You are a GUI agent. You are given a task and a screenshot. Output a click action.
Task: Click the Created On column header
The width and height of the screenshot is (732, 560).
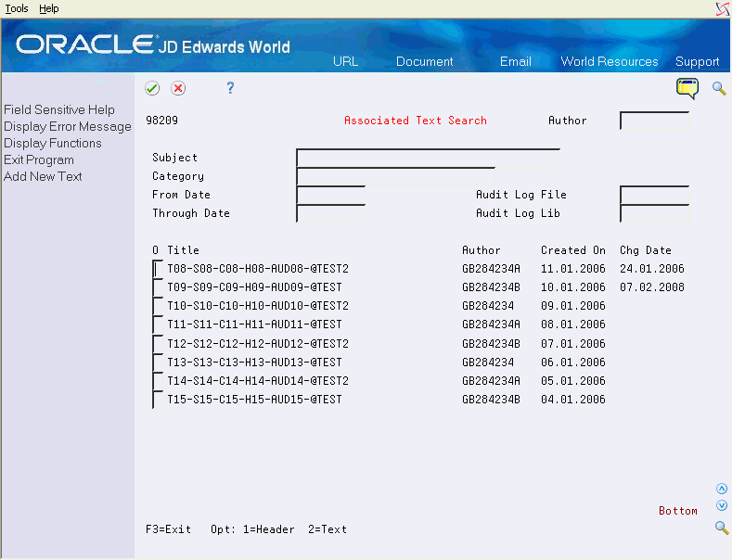[x=572, y=250]
